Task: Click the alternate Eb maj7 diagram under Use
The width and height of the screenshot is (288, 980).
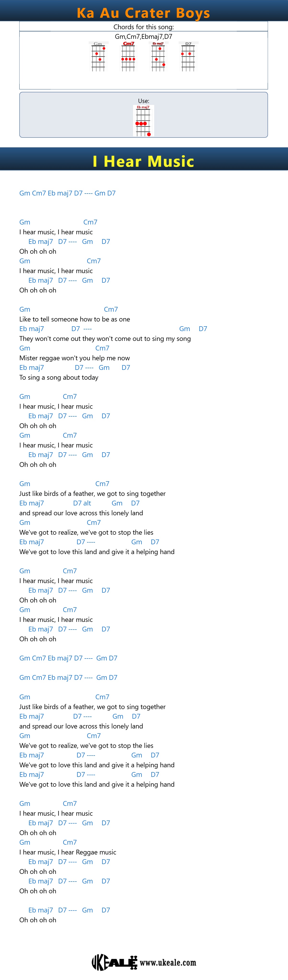Action: (x=143, y=120)
